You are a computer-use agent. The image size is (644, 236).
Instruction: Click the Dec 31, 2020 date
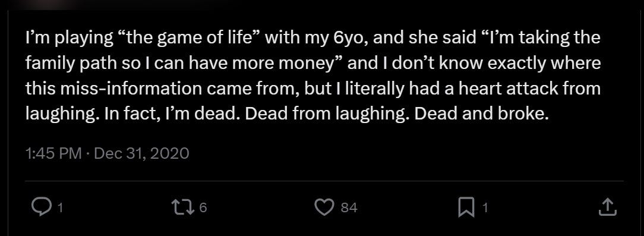click(x=141, y=153)
